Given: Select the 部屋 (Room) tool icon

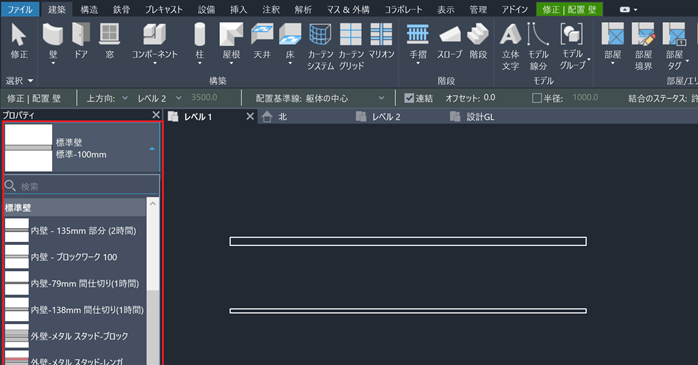Looking at the screenshot, I should [x=613, y=35].
